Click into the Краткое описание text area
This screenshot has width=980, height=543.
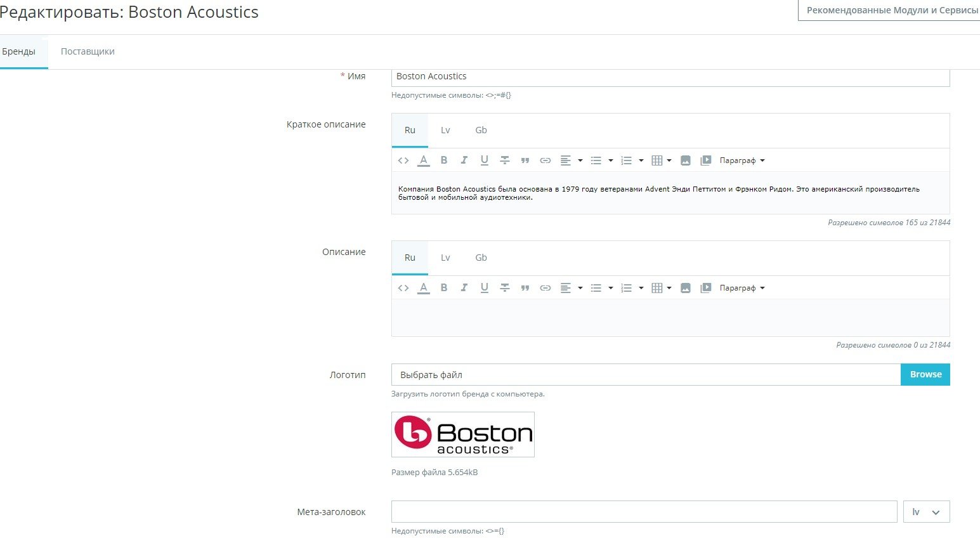coord(670,193)
